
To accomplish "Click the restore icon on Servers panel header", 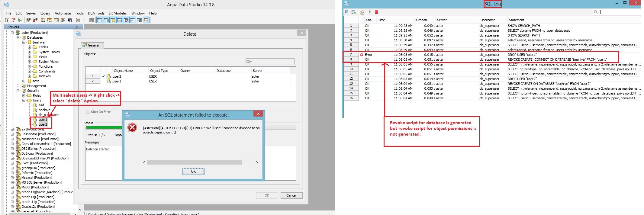I will pos(77,27).
